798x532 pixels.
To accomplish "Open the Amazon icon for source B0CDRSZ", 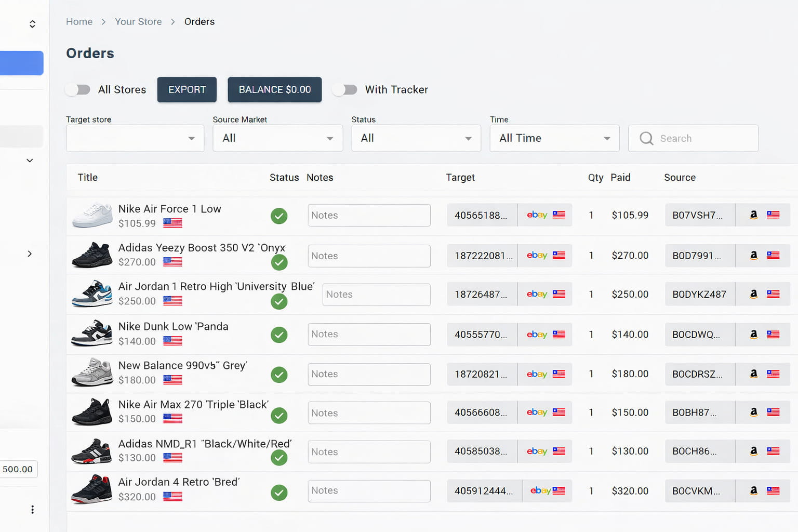I will click(753, 374).
